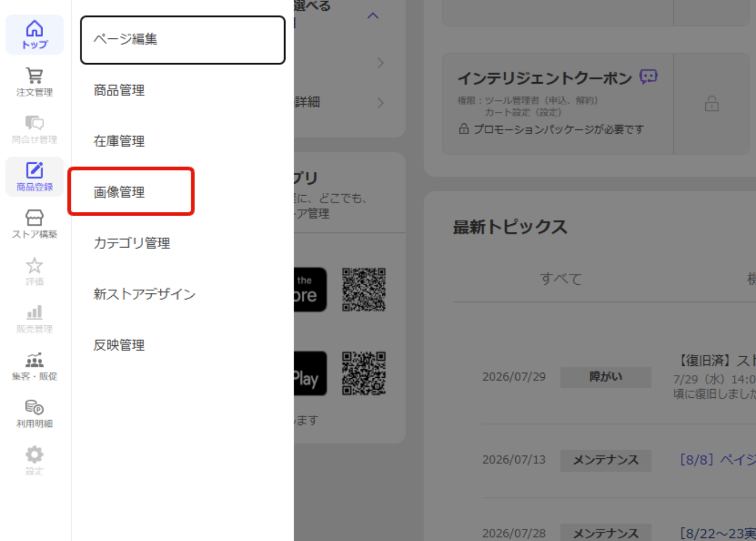Click the メンテナンス tag dated 2026/07/28
This screenshot has width=756, height=541.
(605, 533)
